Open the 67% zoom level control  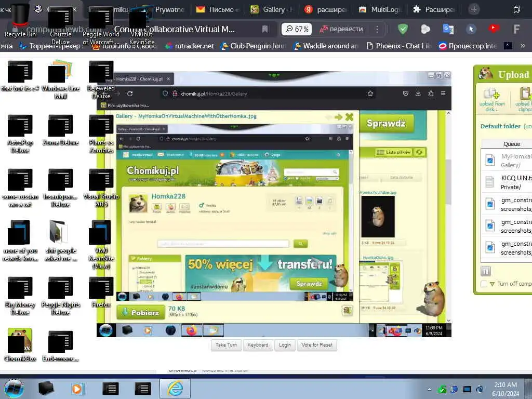[x=297, y=29]
